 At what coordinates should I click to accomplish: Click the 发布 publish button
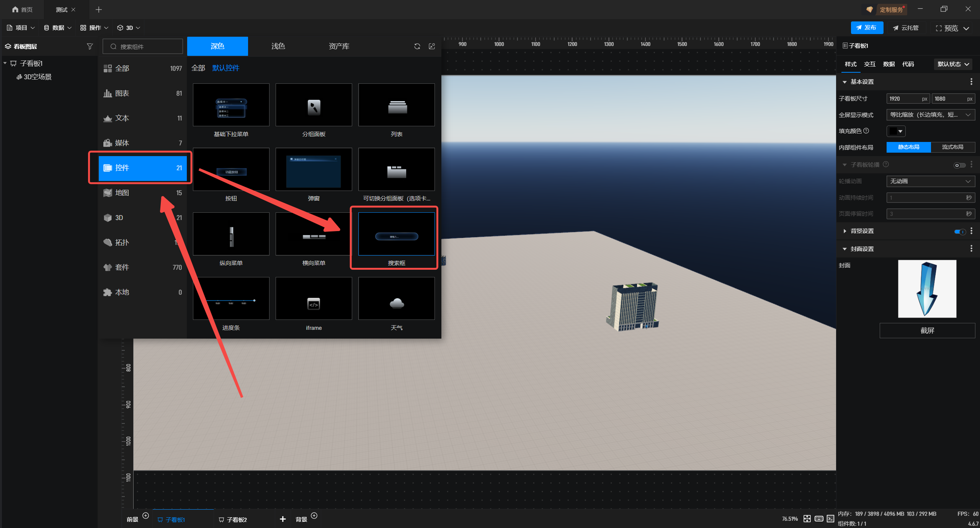pyautogui.click(x=867, y=28)
